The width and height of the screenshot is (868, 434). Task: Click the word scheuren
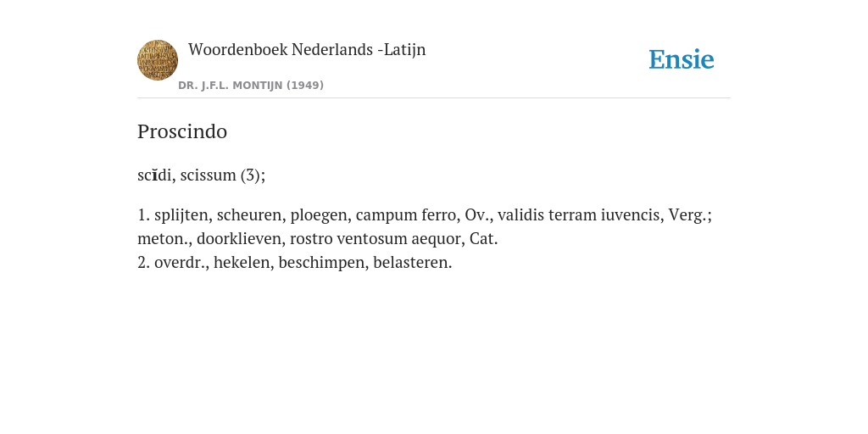(x=251, y=214)
